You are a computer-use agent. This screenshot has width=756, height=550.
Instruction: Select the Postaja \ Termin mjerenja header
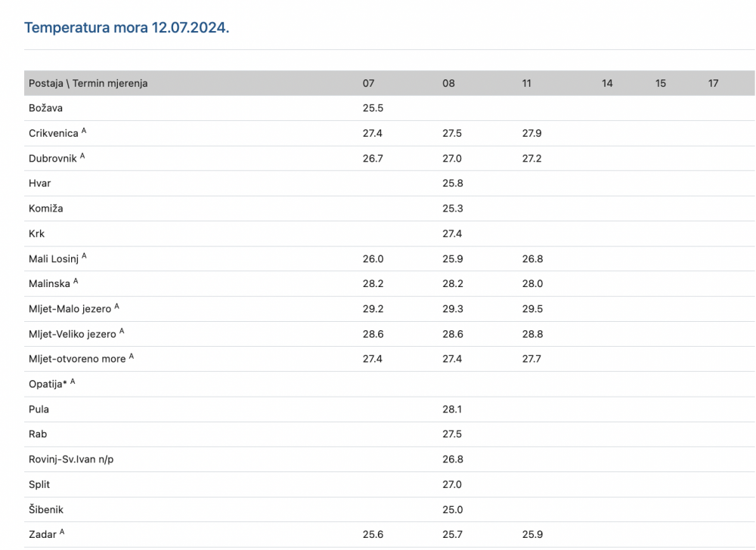click(x=88, y=83)
